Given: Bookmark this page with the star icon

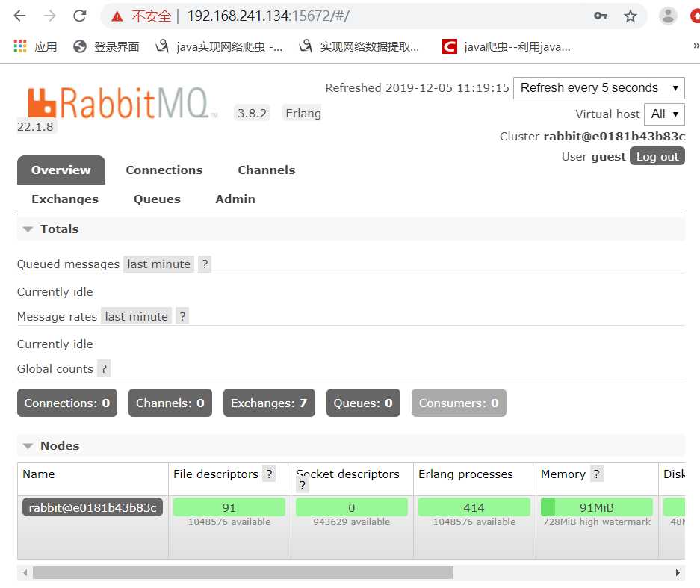Looking at the screenshot, I should pos(630,16).
